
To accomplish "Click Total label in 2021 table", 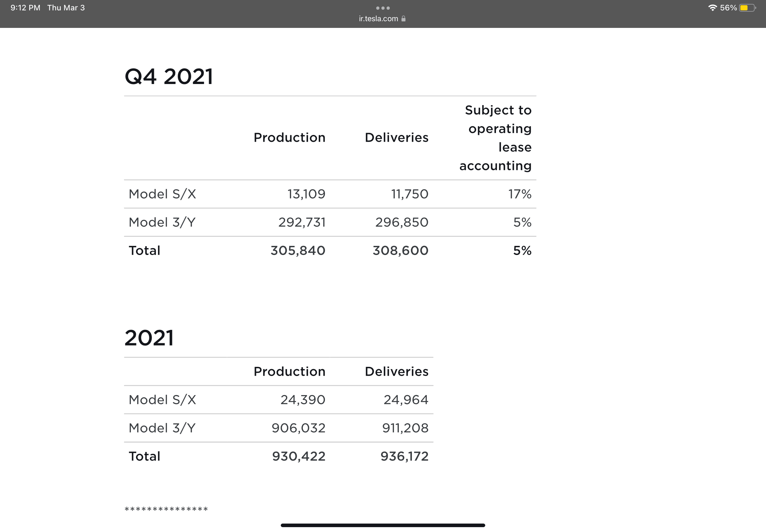I will pos(144,456).
